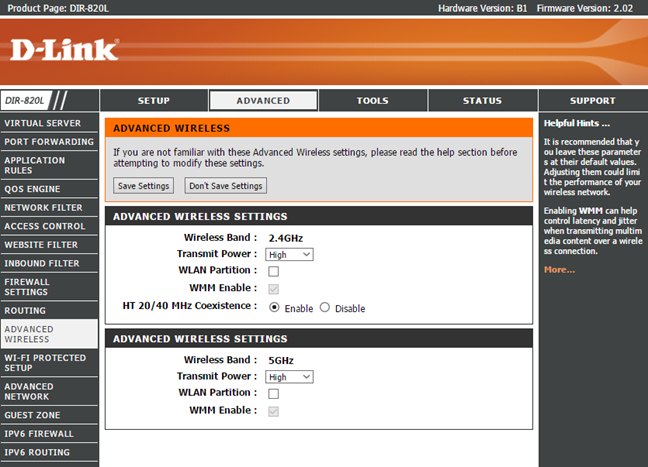Open 2.4GHz Transmit Power dropdown
Screen dimensions: 648x467
[x=289, y=255]
